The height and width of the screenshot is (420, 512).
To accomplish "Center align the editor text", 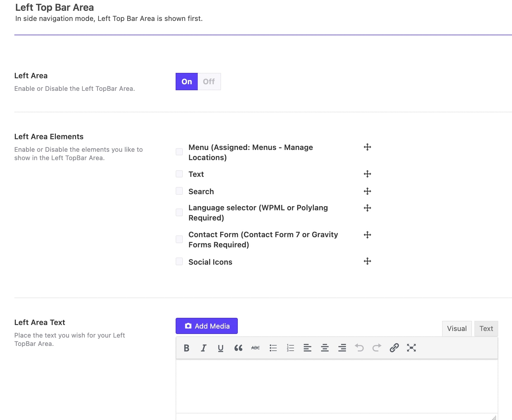I will coord(325,348).
